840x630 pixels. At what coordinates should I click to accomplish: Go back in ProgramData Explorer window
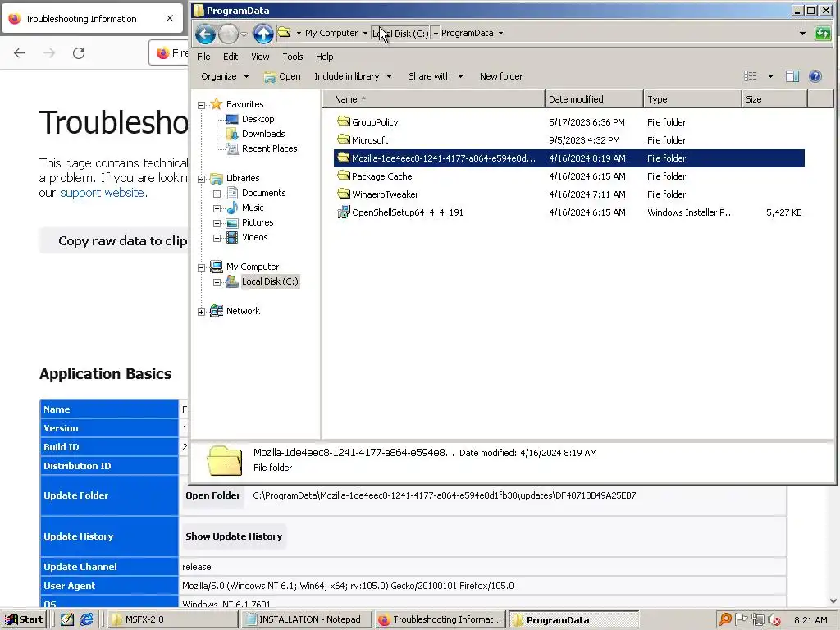point(205,34)
